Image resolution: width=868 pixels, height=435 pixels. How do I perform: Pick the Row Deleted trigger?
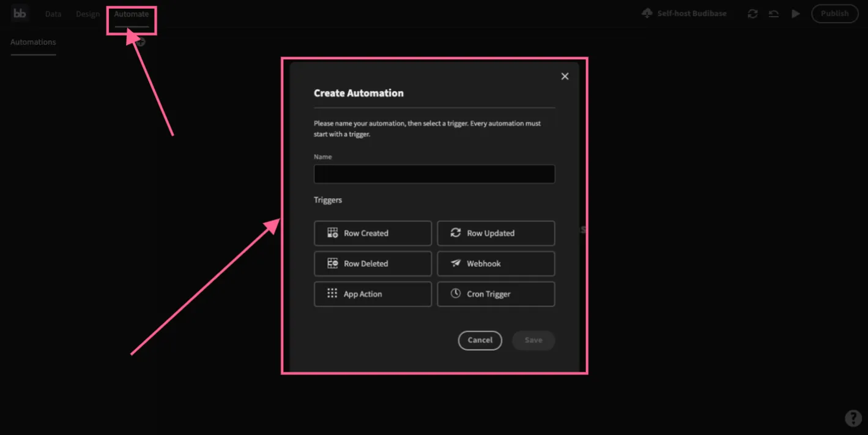coord(373,264)
